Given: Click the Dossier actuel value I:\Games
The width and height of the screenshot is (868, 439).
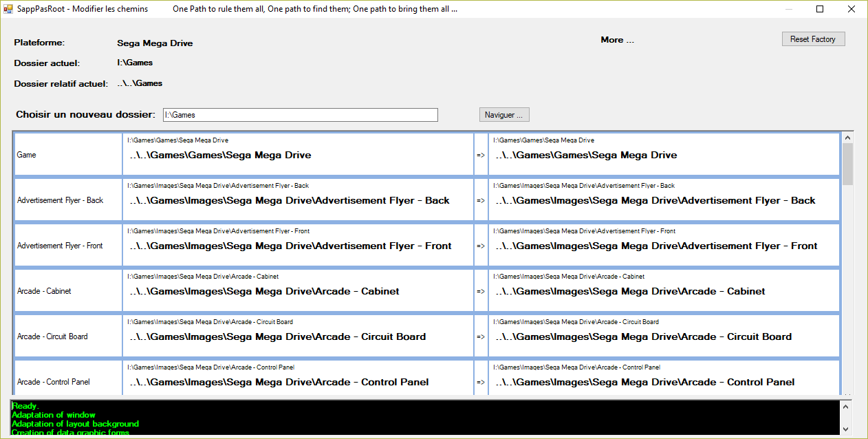Looking at the screenshot, I should pos(135,63).
